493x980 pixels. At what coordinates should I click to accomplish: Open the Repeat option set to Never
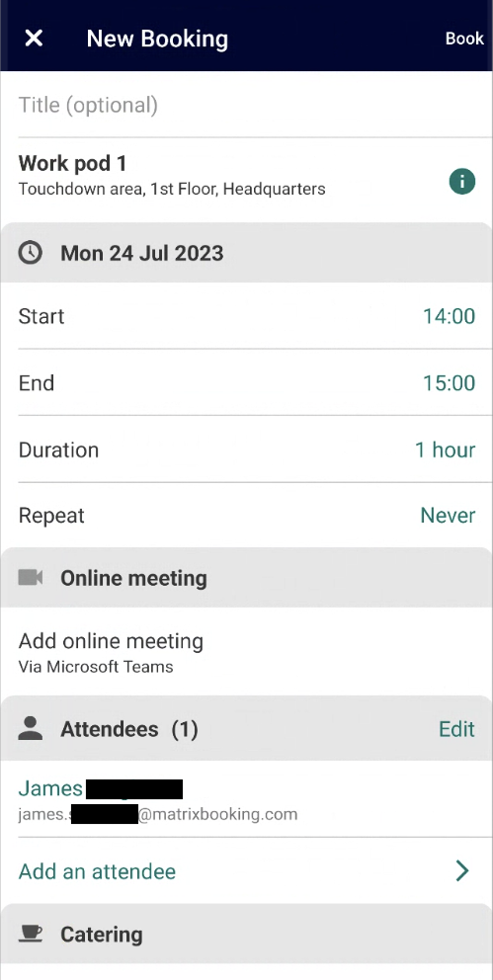click(448, 516)
